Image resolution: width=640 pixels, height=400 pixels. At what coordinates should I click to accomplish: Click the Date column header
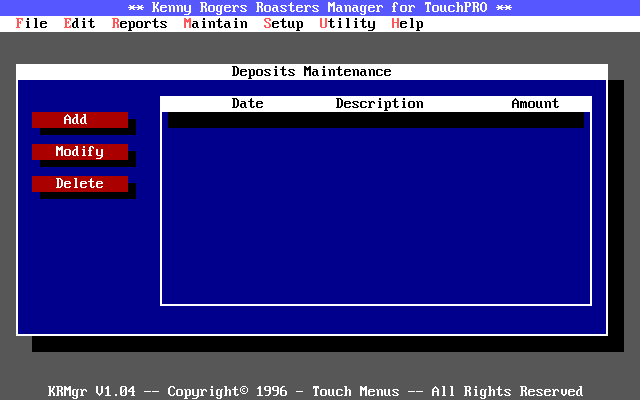[247, 104]
